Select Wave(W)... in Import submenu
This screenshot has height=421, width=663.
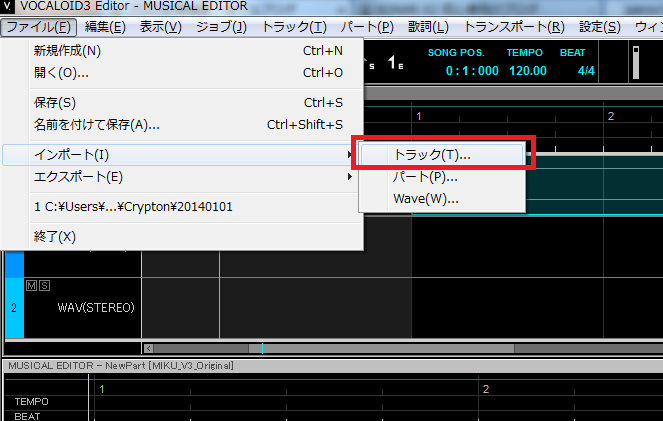pos(442,199)
